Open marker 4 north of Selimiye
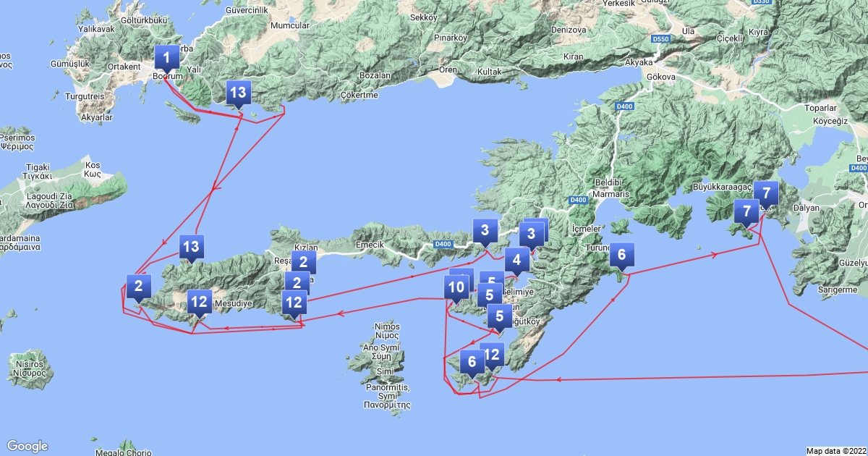The width and height of the screenshot is (868, 456). tap(516, 259)
